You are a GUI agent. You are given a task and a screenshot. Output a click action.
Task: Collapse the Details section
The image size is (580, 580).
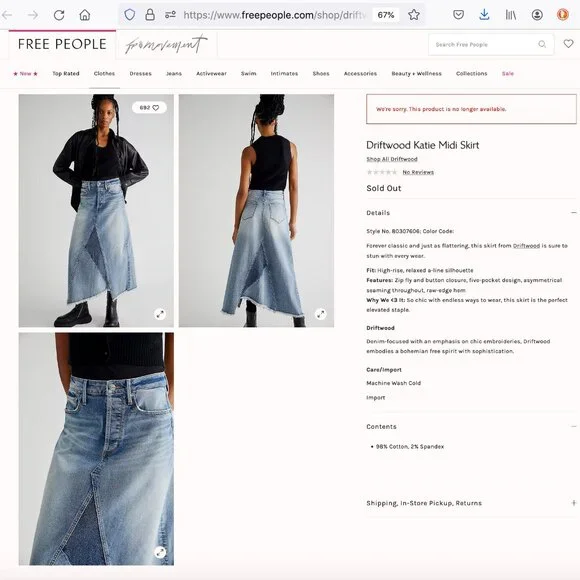pyautogui.click(x=573, y=213)
